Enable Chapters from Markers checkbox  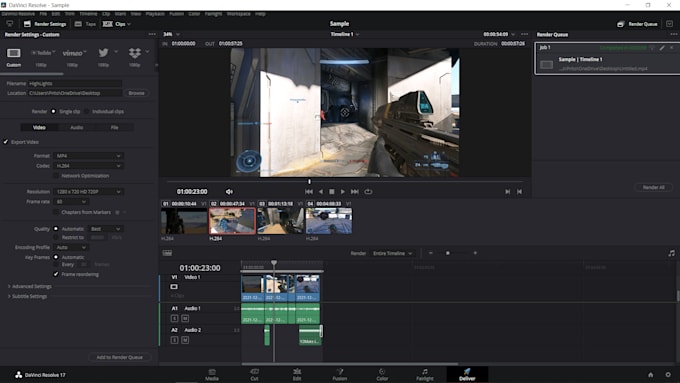pyautogui.click(x=56, y=212)
